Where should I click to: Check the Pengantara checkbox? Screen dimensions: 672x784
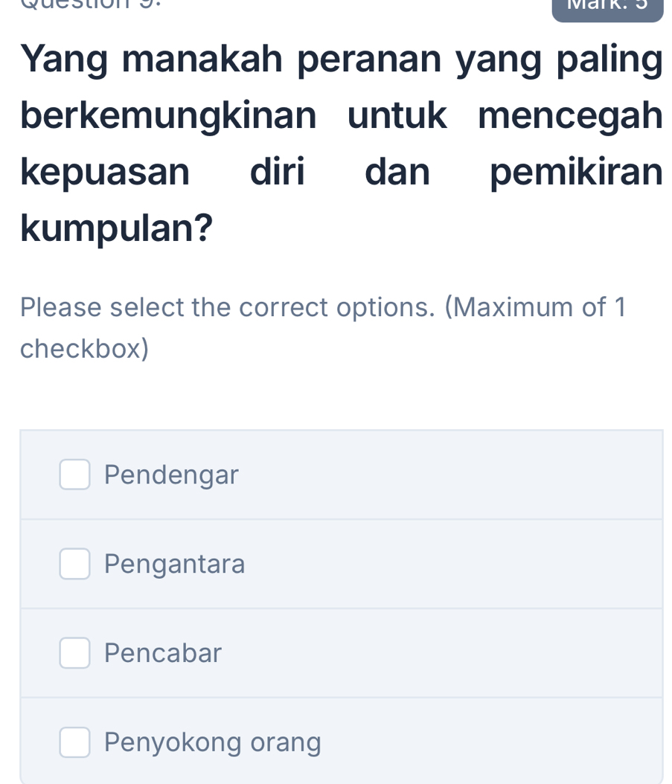pyautogui.click(x=74, y=564)
